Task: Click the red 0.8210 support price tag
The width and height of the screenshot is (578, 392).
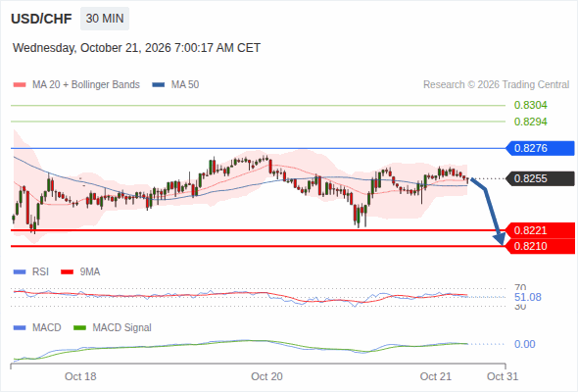Action: (541, 246)
